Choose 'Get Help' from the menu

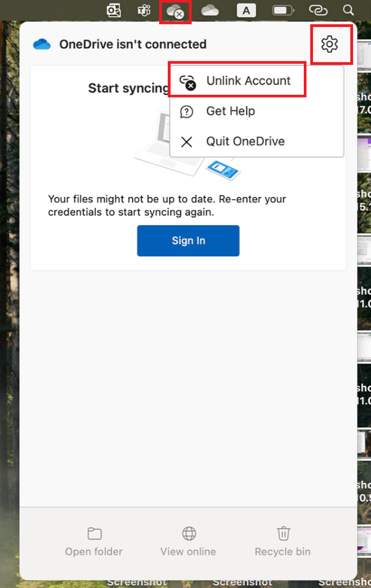(232, 111)
